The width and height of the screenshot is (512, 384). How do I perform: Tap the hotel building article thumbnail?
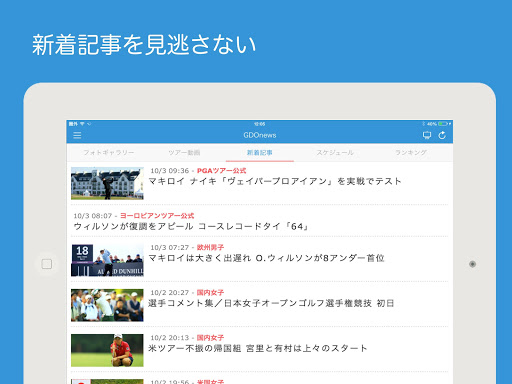point(107,183)
